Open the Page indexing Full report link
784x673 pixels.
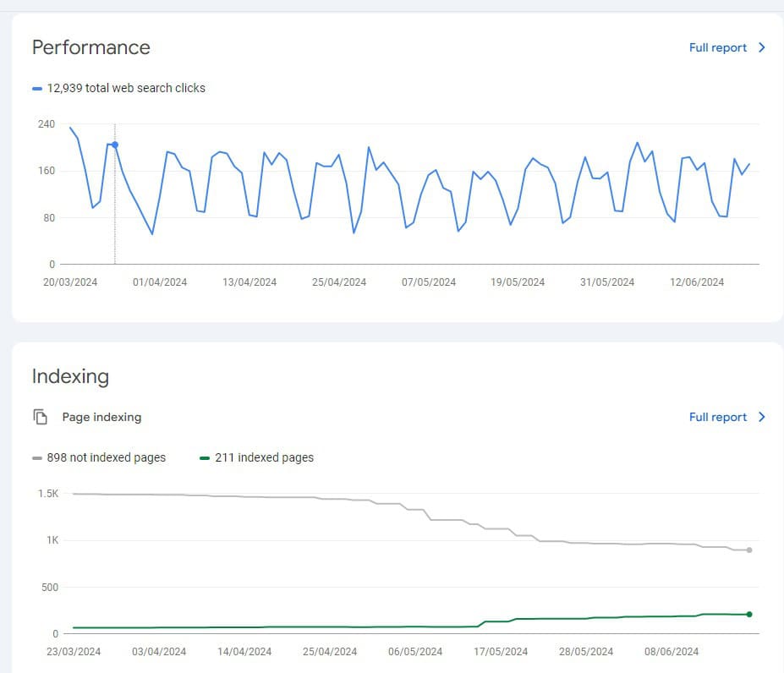717,417
